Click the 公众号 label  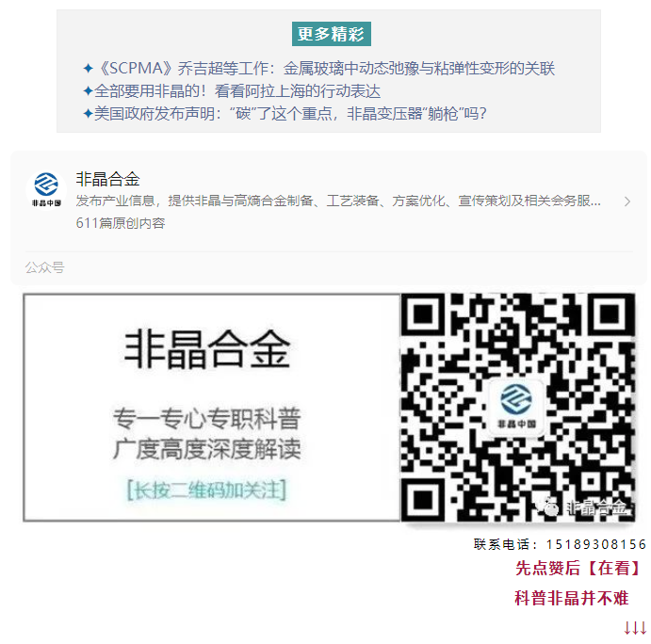tap(45, 267)
